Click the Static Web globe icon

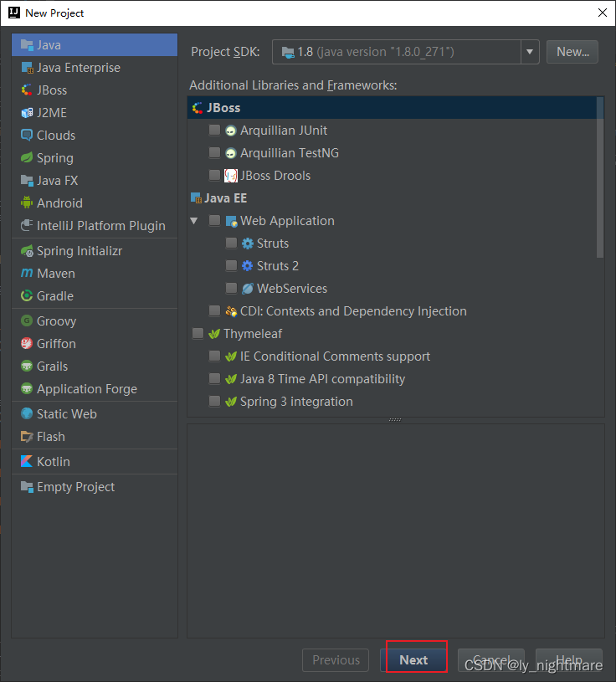(x=27, y=413)
